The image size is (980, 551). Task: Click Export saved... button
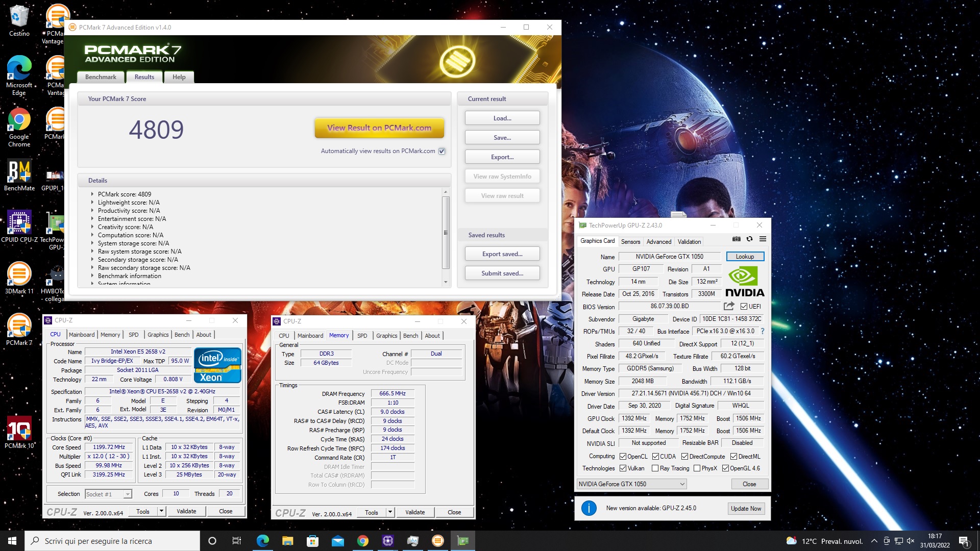(x=502, y=254)
